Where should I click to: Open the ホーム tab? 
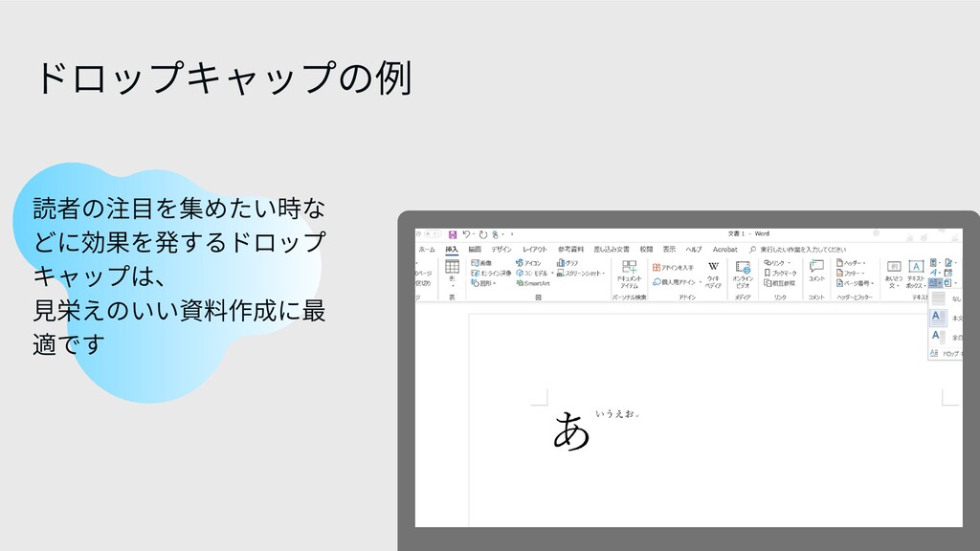point(427,250)
